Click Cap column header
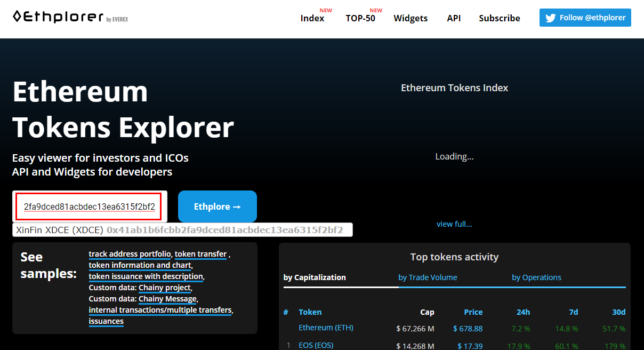The image size is (644, 350). point(427,312)
